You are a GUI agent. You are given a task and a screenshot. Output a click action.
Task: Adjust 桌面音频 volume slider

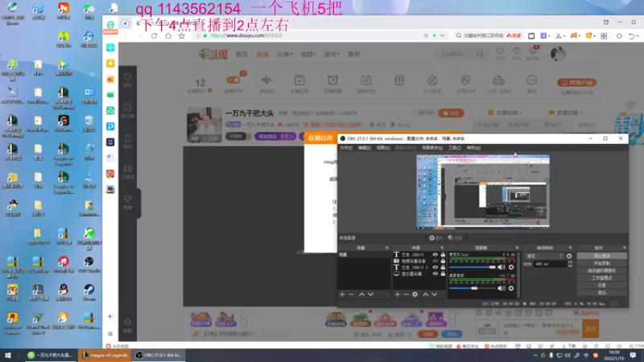pyautogui.click(x=473, y=289)
